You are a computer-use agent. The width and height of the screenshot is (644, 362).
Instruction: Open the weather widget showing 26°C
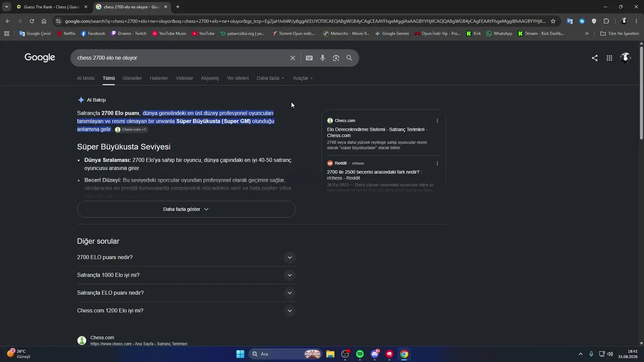[x=19, y=354]
